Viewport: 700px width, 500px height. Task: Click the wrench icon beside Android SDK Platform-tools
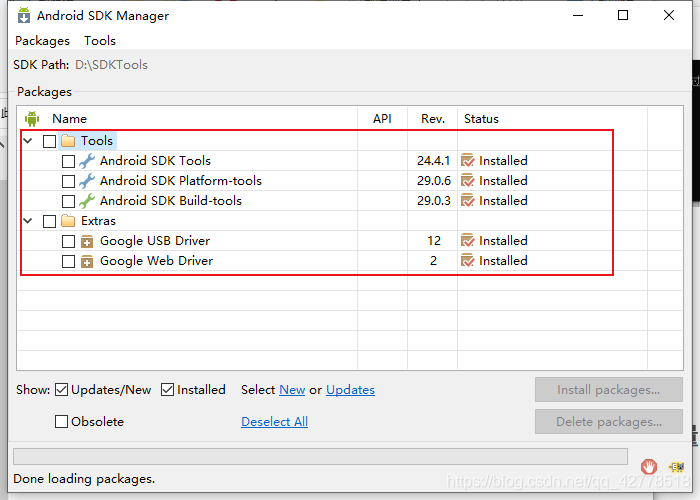point(87,181)
